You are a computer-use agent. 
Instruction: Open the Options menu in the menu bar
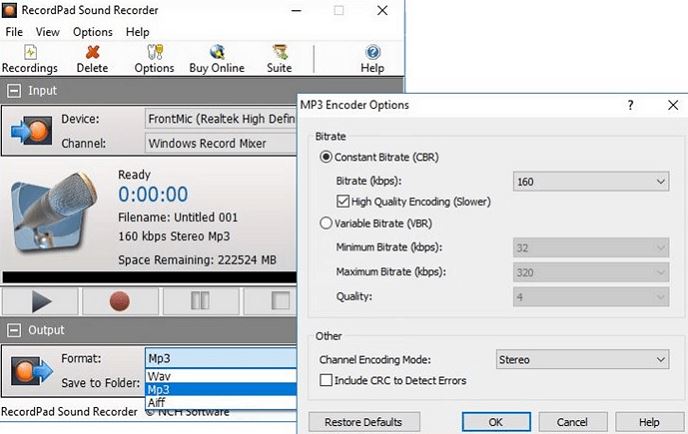click(x=93, y=32)
